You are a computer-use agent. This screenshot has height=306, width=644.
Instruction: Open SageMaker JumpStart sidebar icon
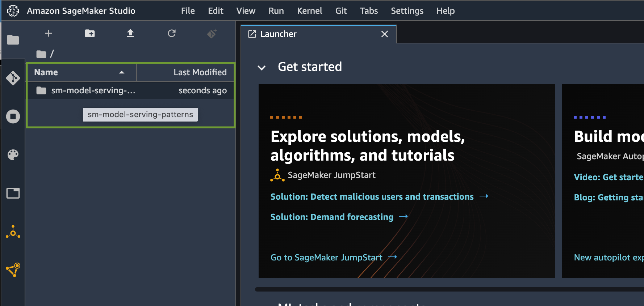click(13, 232)
